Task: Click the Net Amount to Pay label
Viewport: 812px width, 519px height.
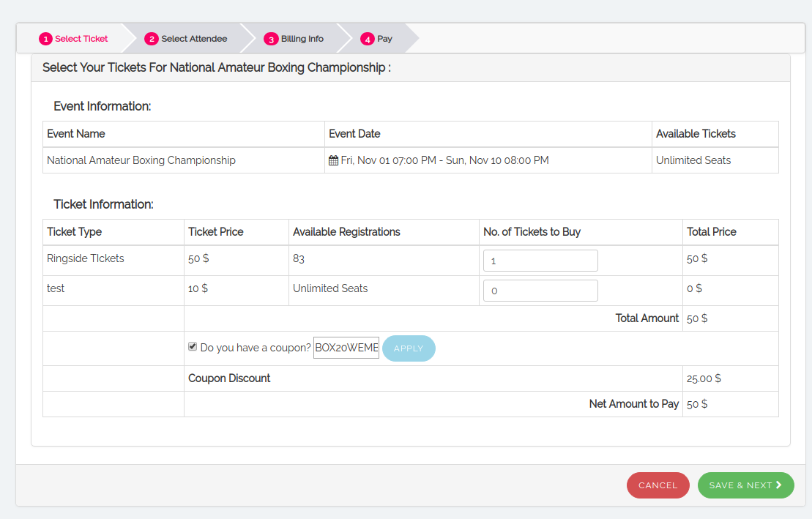Action: 633,404
